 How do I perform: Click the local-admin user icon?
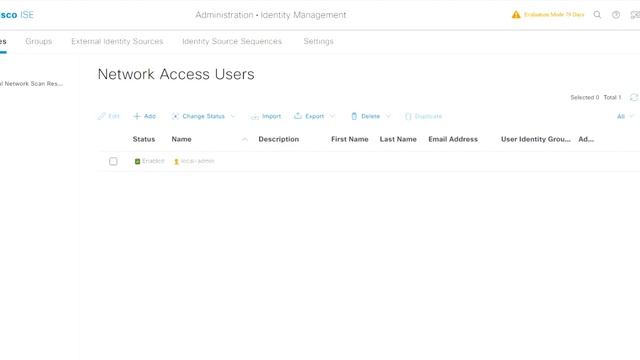coord(176,162)
